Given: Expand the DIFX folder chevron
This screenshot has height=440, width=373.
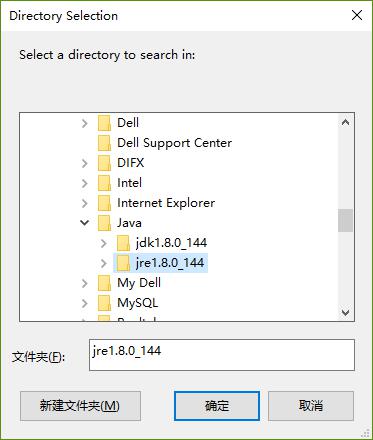Looking at the screenshot, I should click(x=85, y=163).
